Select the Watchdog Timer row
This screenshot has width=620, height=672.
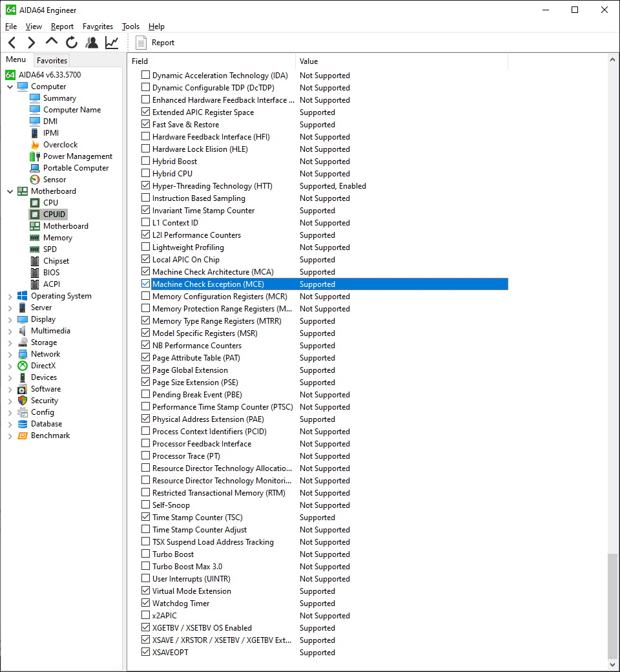click(x=324, y=603)
